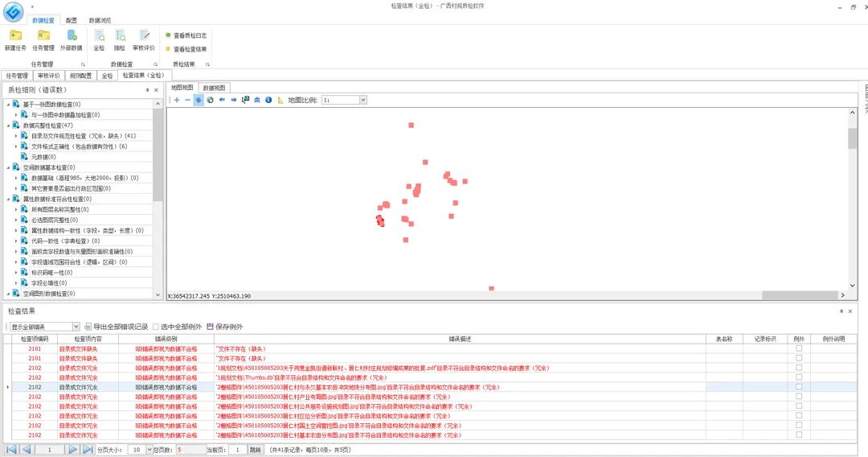The image size is (868, 457).
Task: Jump to last page of results
Action: tap(88, 450)
